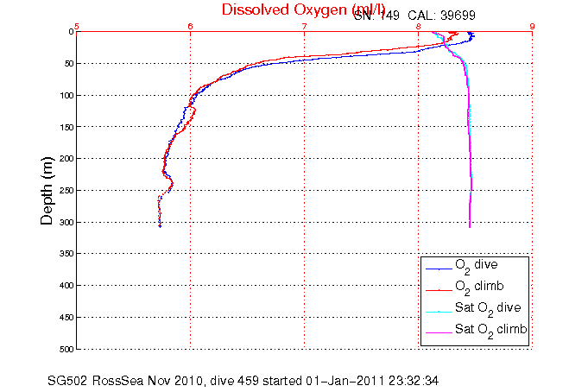Click the depth tick label 50
The height and width of the screenshot is (392, 588).
click(69, 64)
